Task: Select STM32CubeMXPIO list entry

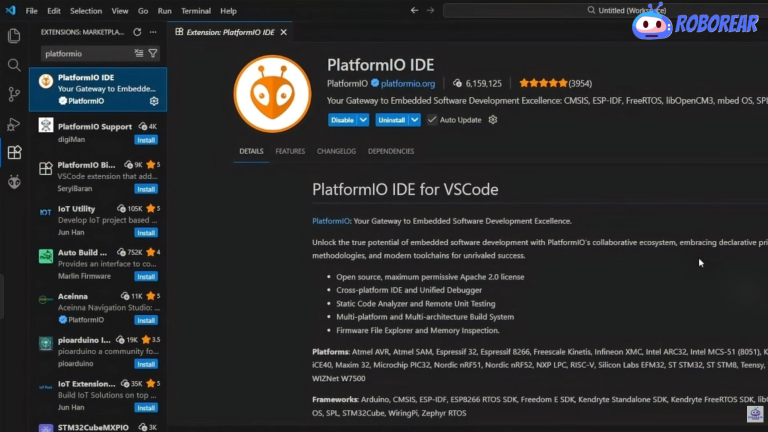Action: click(98, 427)
